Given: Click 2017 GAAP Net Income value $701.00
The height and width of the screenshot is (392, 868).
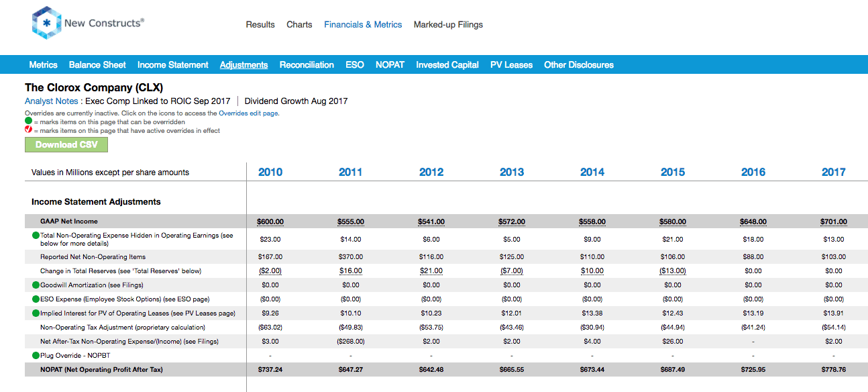Looking at the screenshot, I should point(834,222).
